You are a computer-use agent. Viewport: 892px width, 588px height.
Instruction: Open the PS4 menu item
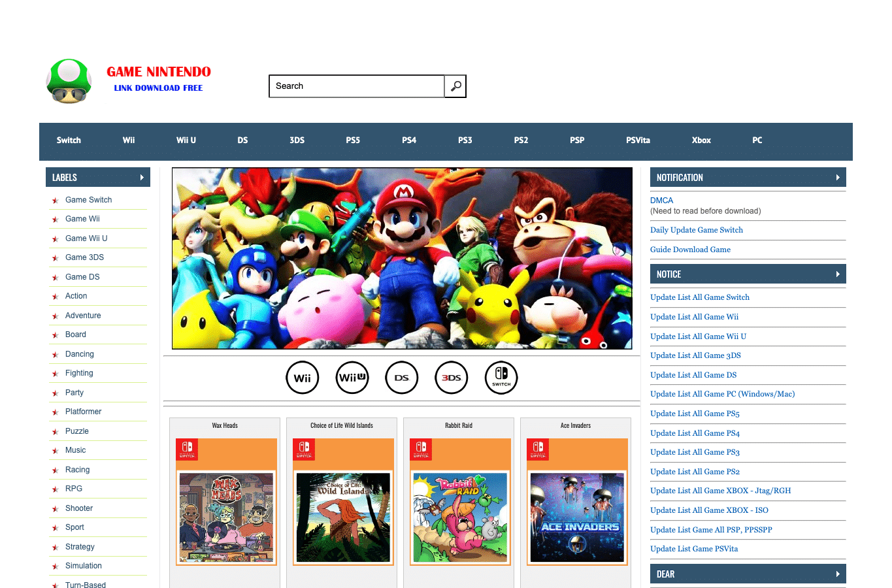(x=409, y=140)
